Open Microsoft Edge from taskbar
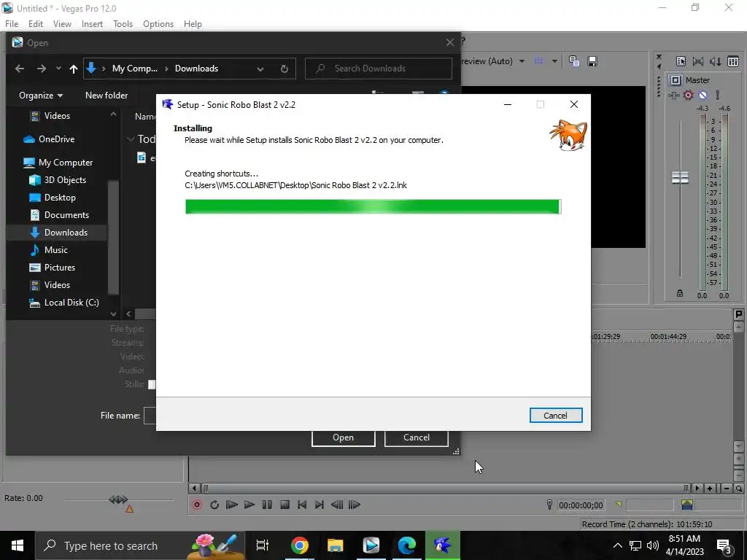 tap(407, 545)
